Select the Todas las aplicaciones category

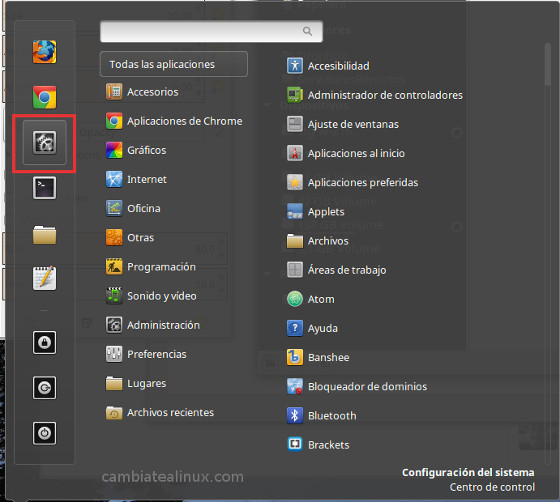point(174,64)
